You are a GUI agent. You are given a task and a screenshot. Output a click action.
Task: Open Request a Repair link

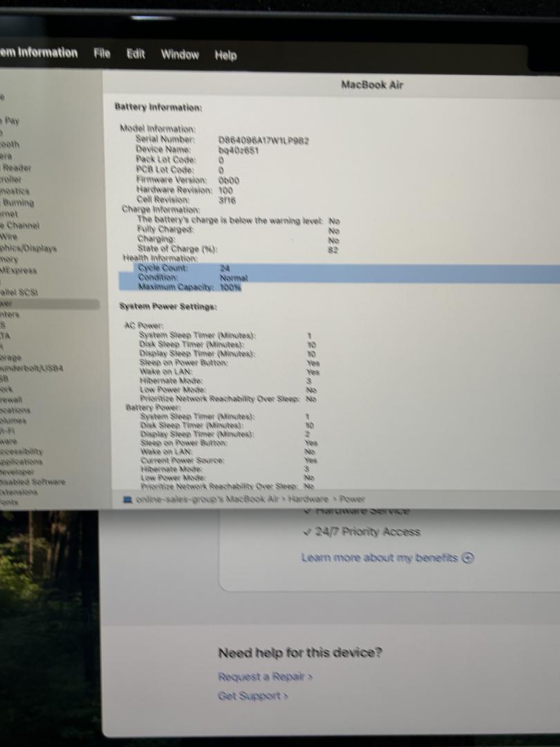(x=265, y=676)
